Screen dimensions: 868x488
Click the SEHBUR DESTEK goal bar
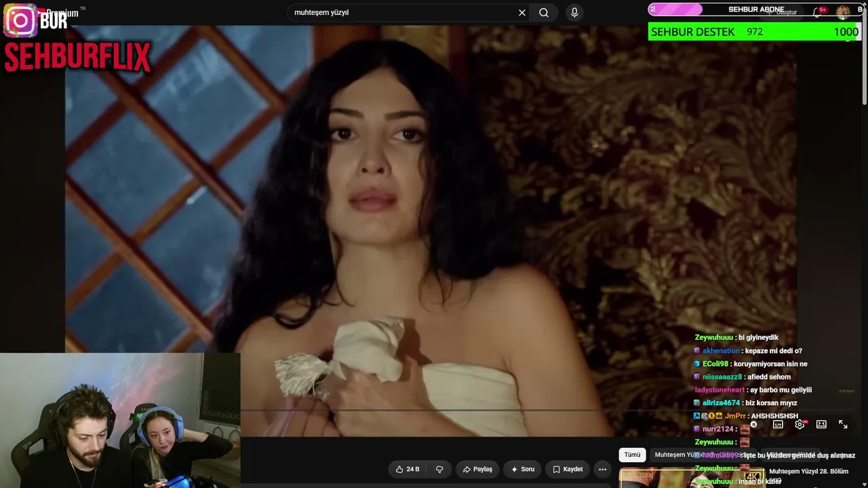tap(754, 32)
